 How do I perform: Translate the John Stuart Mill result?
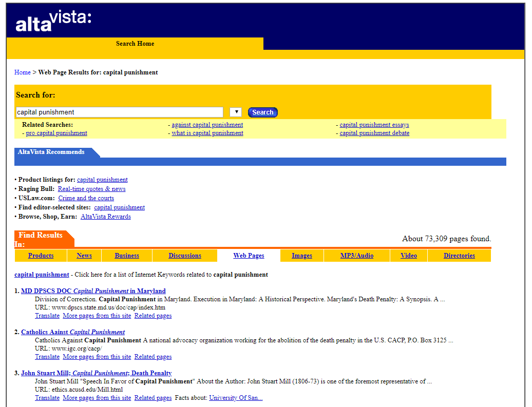(x=47, y=397)
